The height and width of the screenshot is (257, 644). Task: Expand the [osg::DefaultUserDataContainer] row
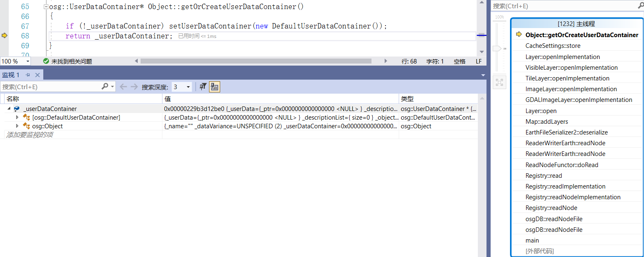click(x=17, y=118)
